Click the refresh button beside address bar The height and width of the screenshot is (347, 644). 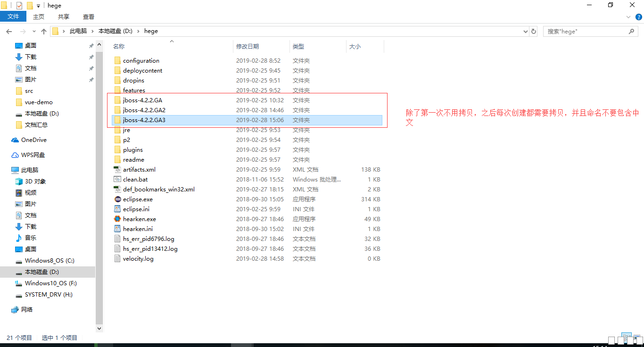534,31
